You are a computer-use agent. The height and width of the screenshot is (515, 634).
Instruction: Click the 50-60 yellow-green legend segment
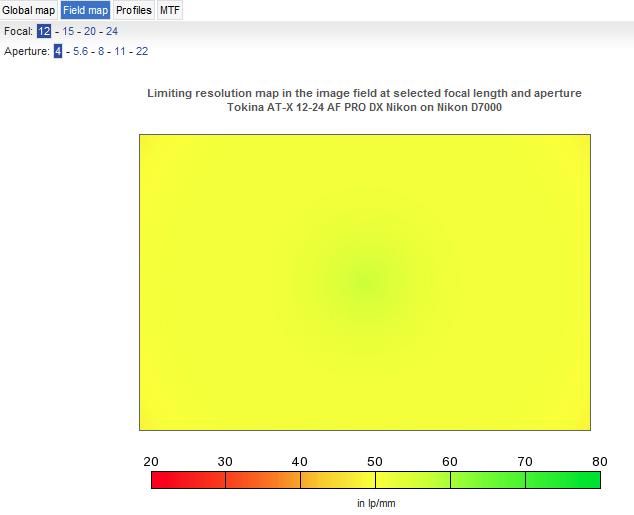coord(413,480)
